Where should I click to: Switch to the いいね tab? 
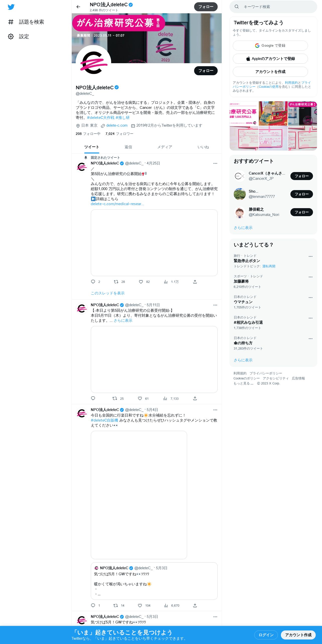click(203, 147)
